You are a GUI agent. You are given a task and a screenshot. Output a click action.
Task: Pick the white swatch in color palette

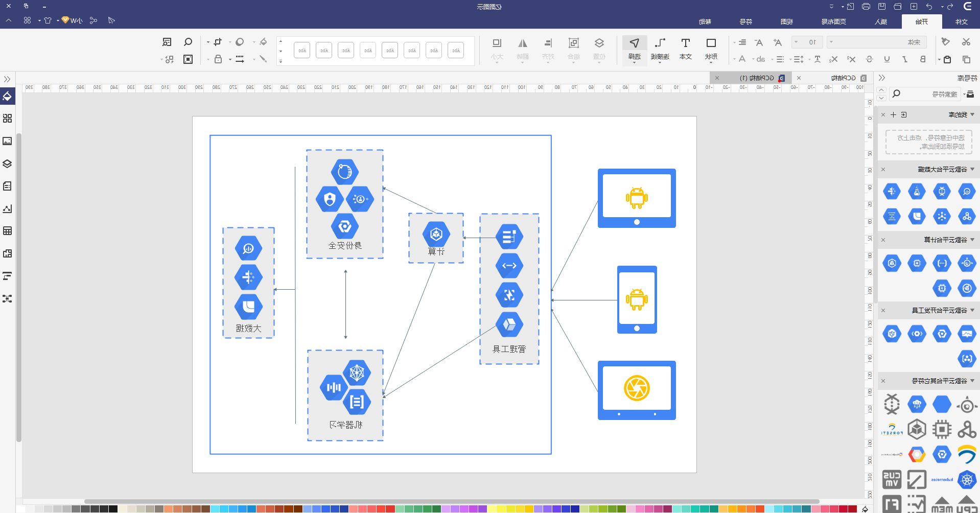click(x=21, y=508)
